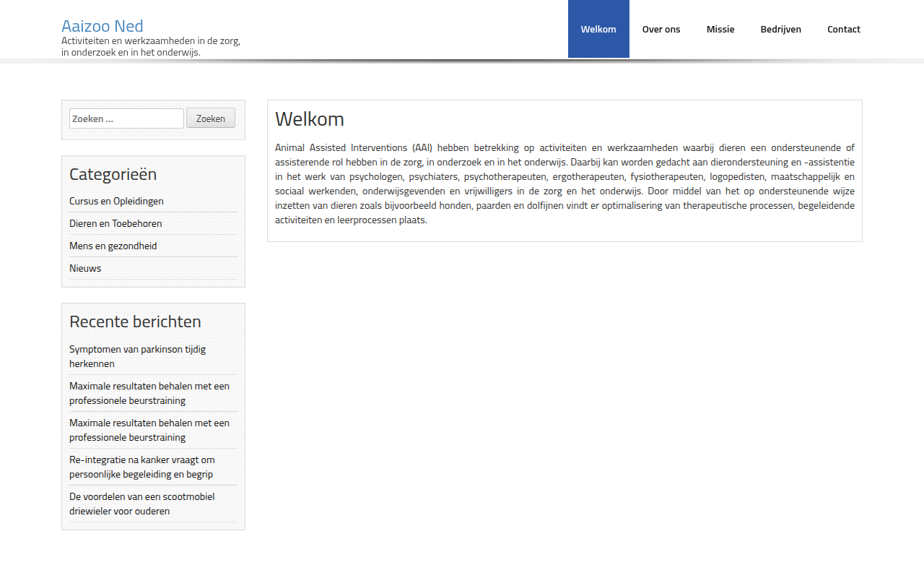The image size is (924, 578).
Task: Click the Welkom page heading
Action: tap(310, 119)
